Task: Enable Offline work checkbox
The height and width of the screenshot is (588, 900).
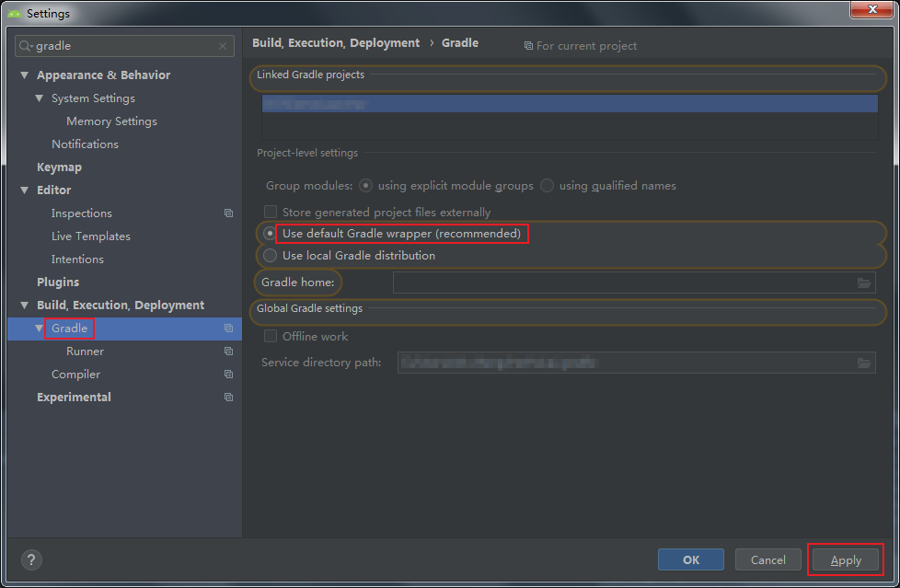Action: pyautogui.click(x=271, y=336)
